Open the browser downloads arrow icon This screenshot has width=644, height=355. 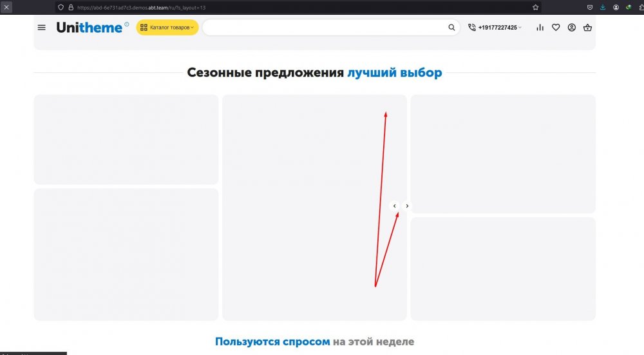603,7
